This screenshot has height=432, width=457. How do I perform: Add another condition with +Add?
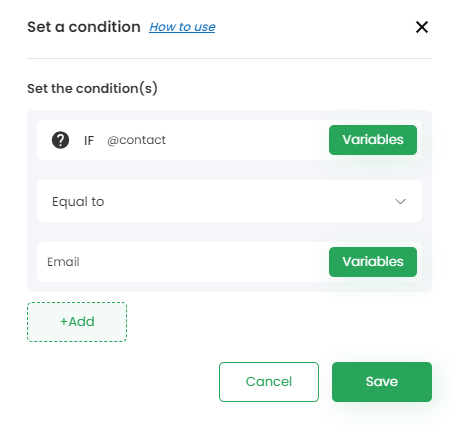click(x=77, y=322)
